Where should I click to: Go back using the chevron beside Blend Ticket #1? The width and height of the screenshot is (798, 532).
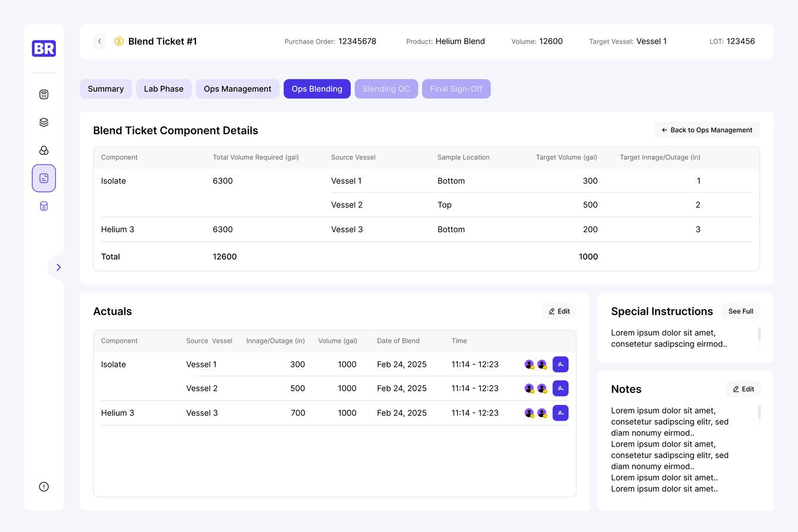click(x=100, y=41)
